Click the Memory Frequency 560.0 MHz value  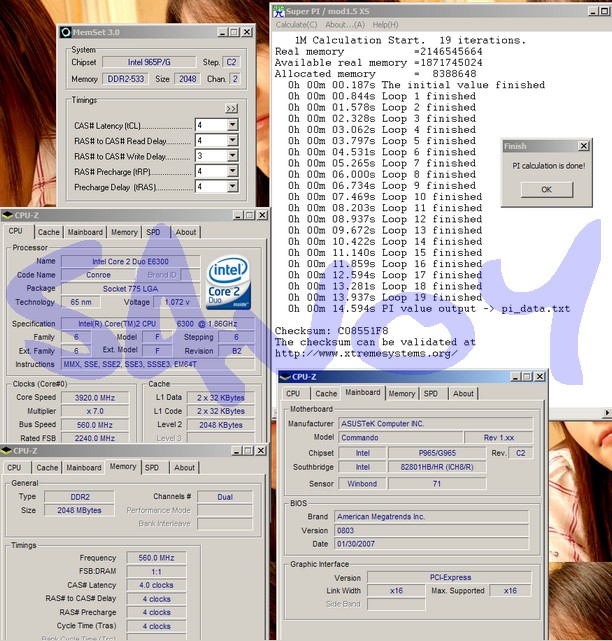point(156,558)
